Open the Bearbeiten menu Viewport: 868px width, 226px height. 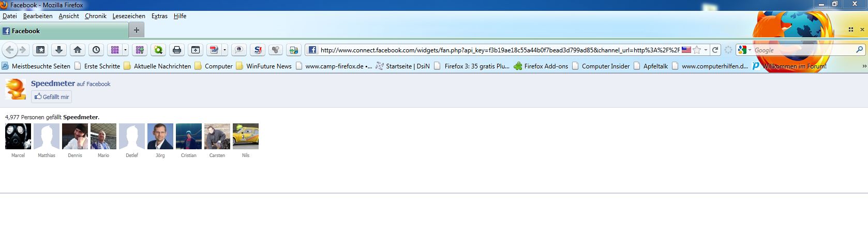(38, 16)
